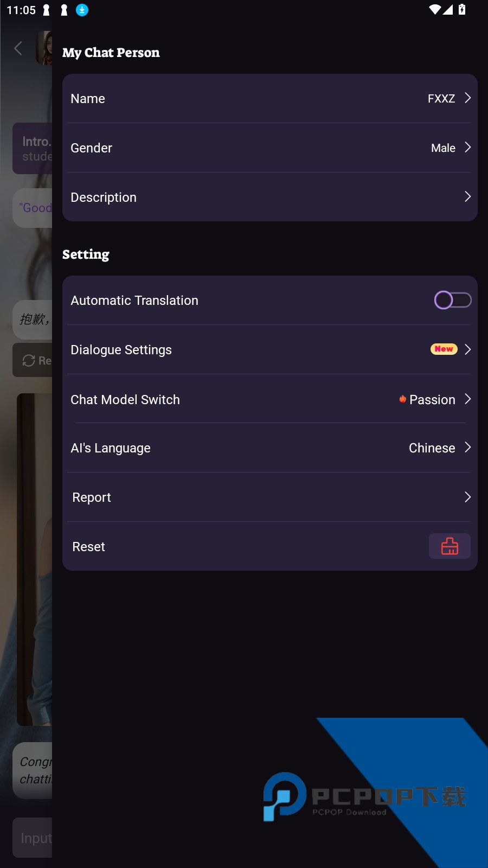Tap the red Reset broom icon
488x868 pixels.
[450, 546]
